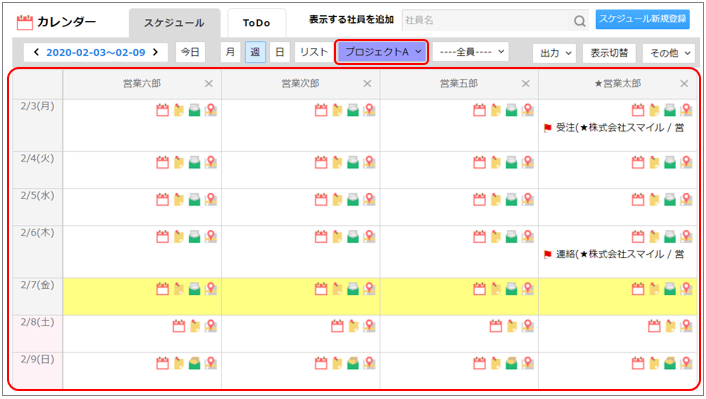The width and height of the screenshot is (706, 399).
Task: Click calendar icon for 営業六郎 on 2/3
Action: pos(163,110)
